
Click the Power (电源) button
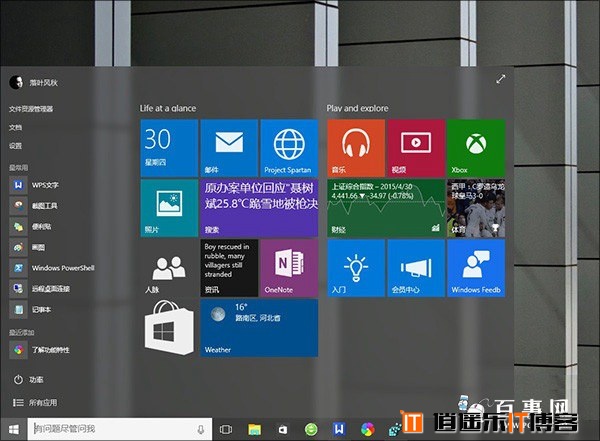coord(28,380)
